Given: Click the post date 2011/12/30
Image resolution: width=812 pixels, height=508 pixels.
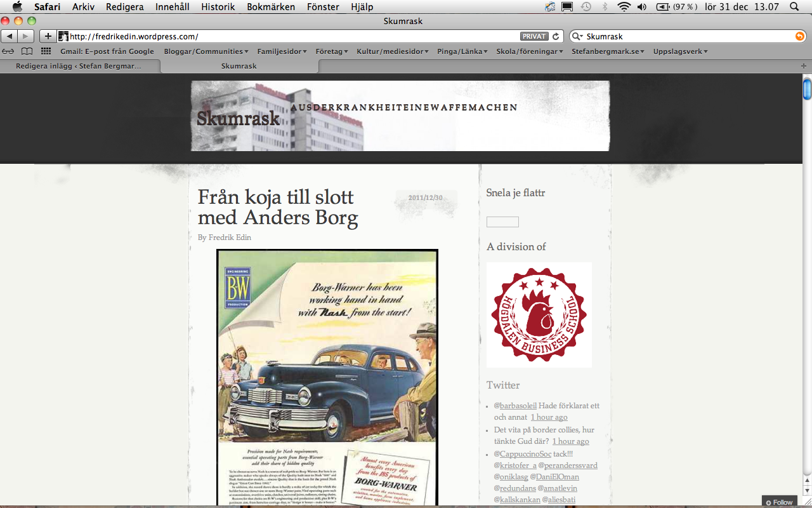Looking at the screenshot, I should [426, 198].
